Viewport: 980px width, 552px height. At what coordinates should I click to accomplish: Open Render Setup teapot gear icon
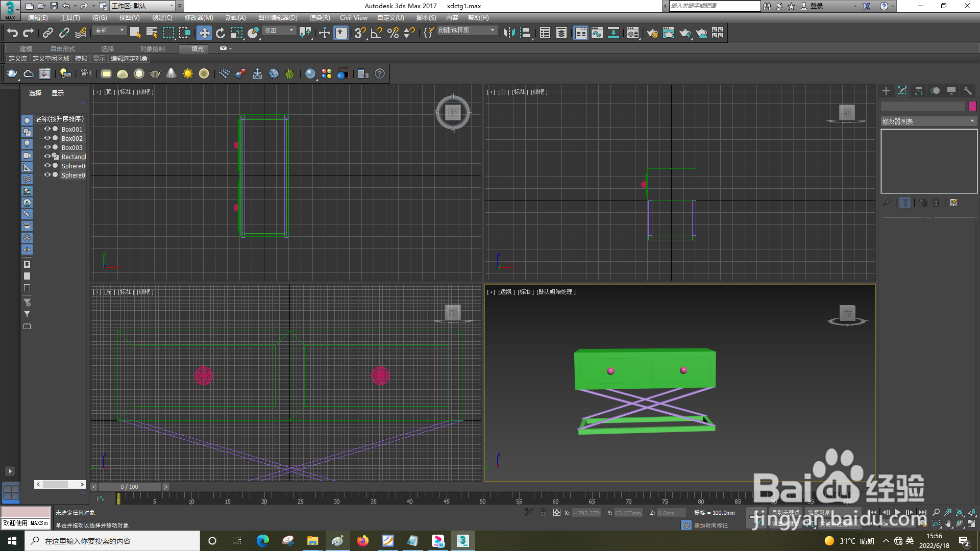pyautogui.click(x=652, y=33)
